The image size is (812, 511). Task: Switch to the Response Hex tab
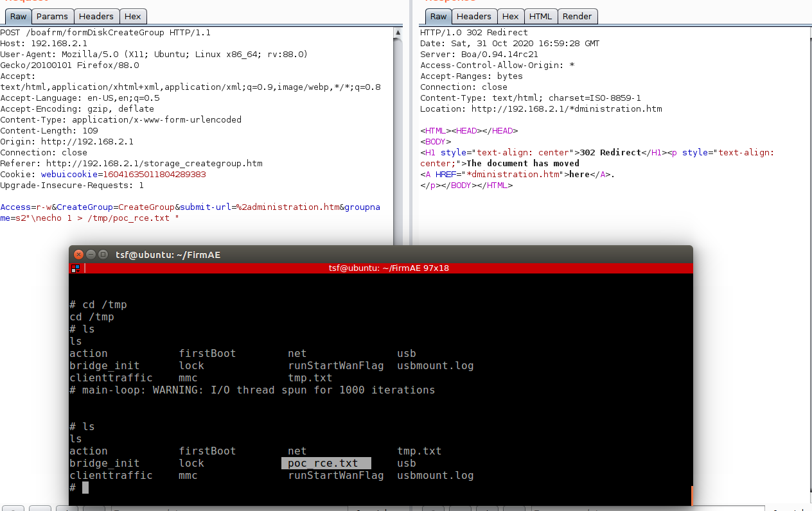pos(511,16)
